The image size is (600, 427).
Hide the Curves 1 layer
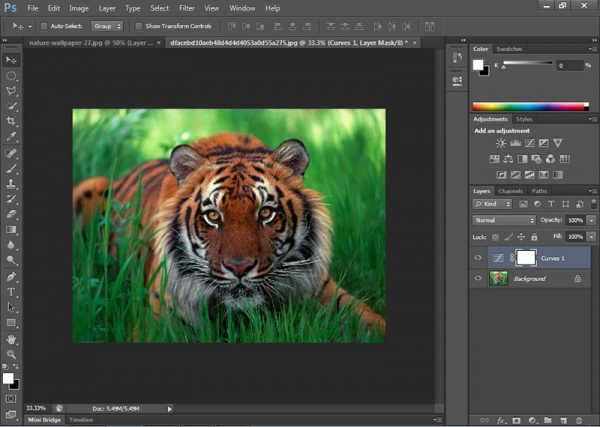[x=478, y=257]
